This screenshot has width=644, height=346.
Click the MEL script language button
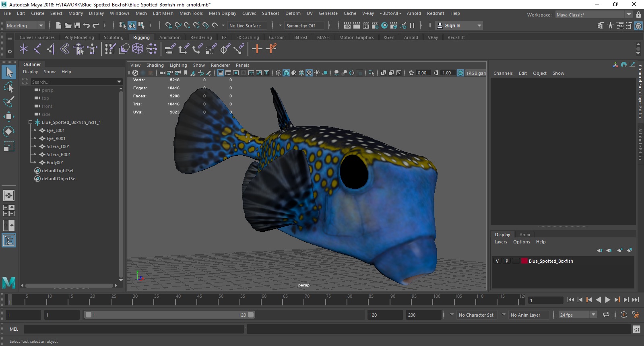click(14, 329)
